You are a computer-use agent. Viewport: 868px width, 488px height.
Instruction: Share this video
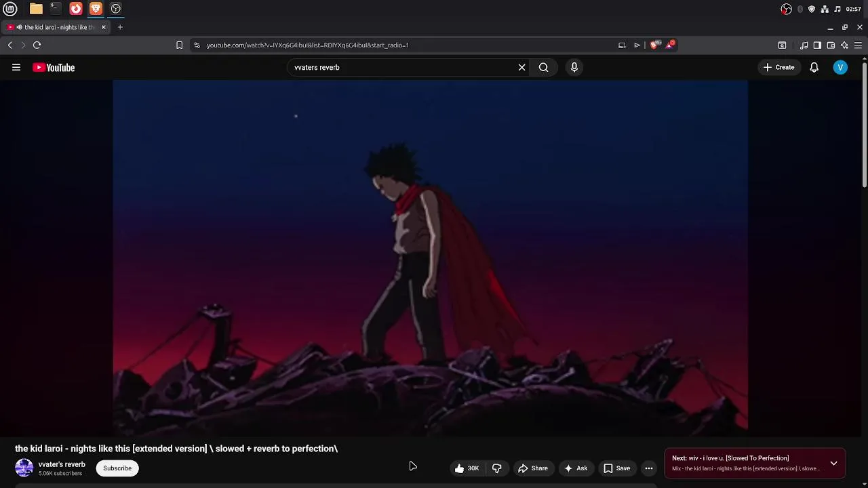tap(532, 468)
